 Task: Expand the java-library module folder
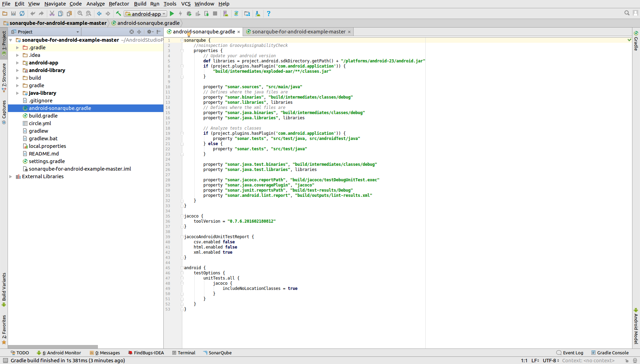point(18,93)
